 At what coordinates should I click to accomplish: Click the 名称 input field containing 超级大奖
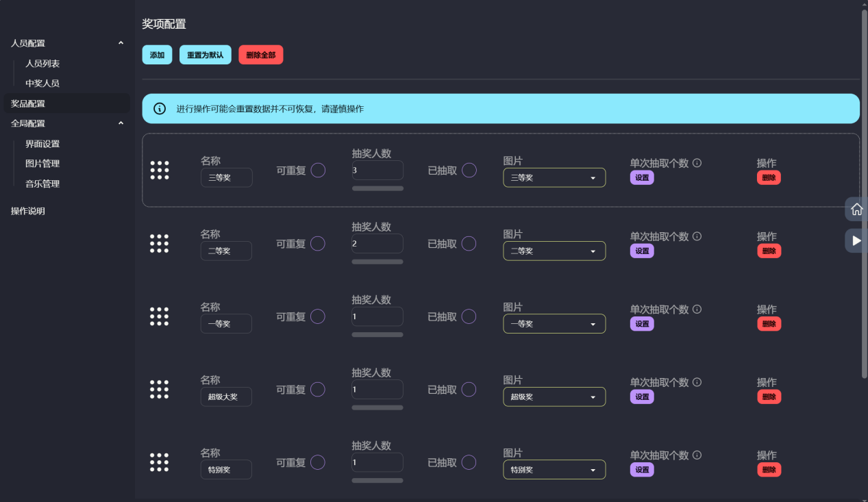click(226, 397)
